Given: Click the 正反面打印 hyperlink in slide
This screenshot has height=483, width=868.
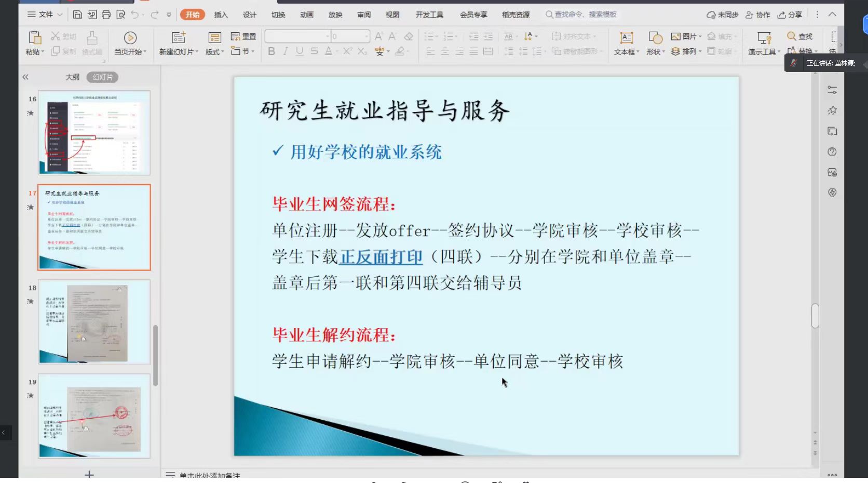Looking at the screenshot, I should pos(381,257).
